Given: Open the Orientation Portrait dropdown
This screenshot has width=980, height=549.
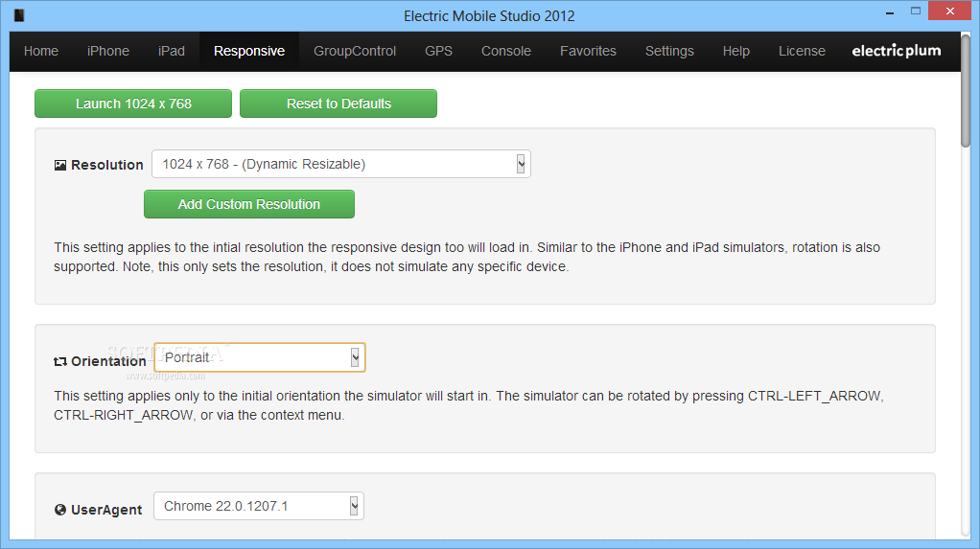Looking at the screenshot, I should point(259,357).
